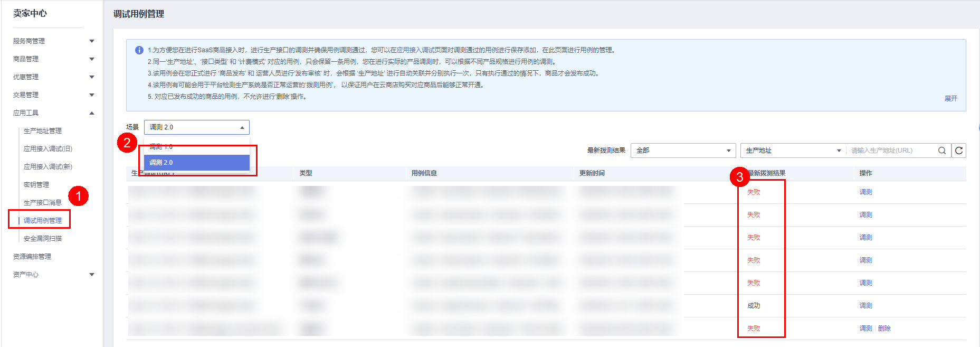Screen dimensions: 980x347
Task: Click the 资产中心 sidebar label
Action: pos(26,275)
